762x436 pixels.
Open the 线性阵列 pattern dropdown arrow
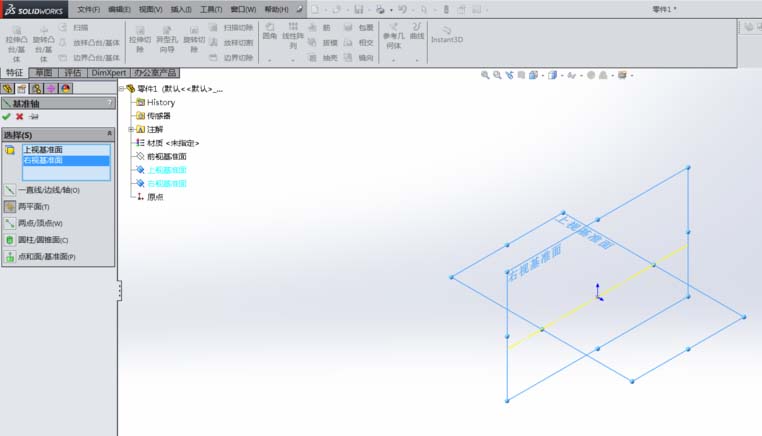pos(293,60)
